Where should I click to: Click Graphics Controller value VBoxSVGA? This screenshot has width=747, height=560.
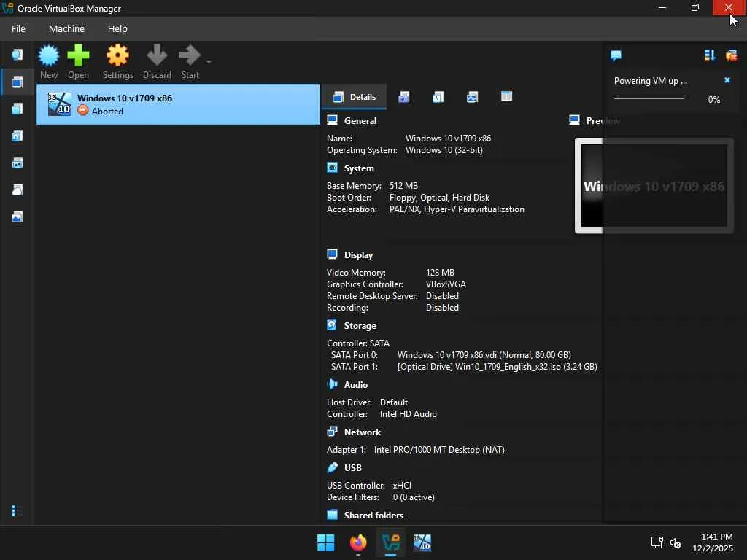446,284
